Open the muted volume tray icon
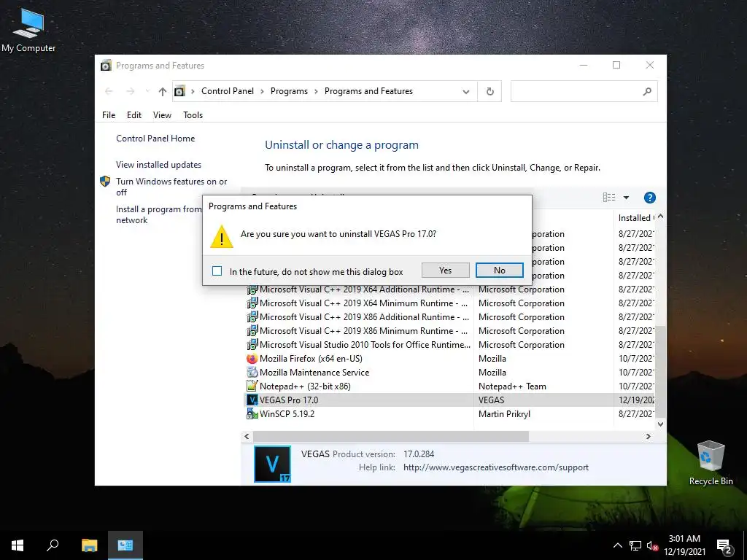The width and height of the screenshot is (747, 560). [653, 545]
